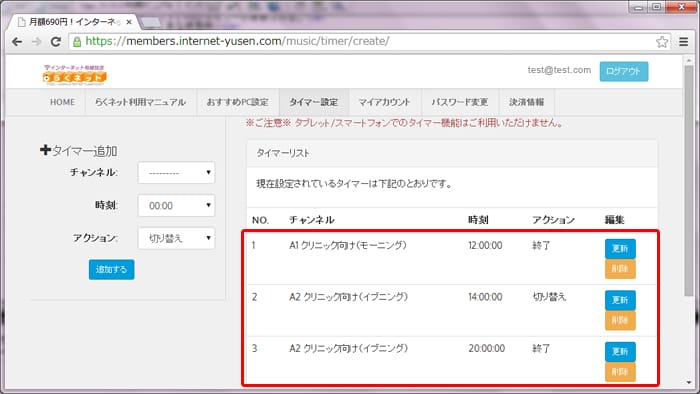Open おすすめPC設定 menu item
Screen dimensions: 700x394
pyautogui.click(x=238, y=102)
